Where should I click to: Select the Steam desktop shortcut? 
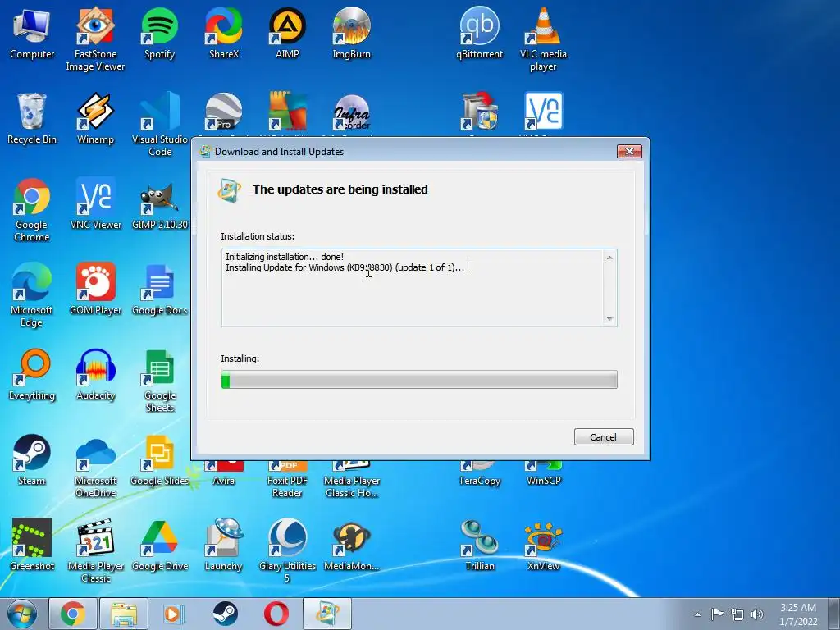[x=32, y=459]
